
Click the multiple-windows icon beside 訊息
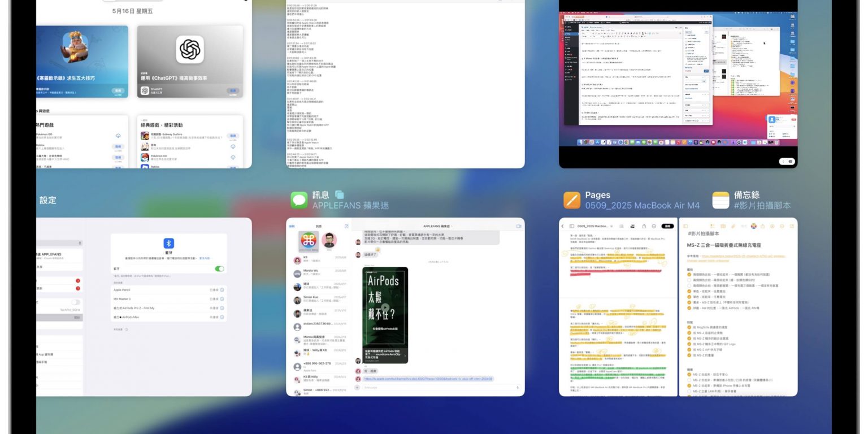340,194
